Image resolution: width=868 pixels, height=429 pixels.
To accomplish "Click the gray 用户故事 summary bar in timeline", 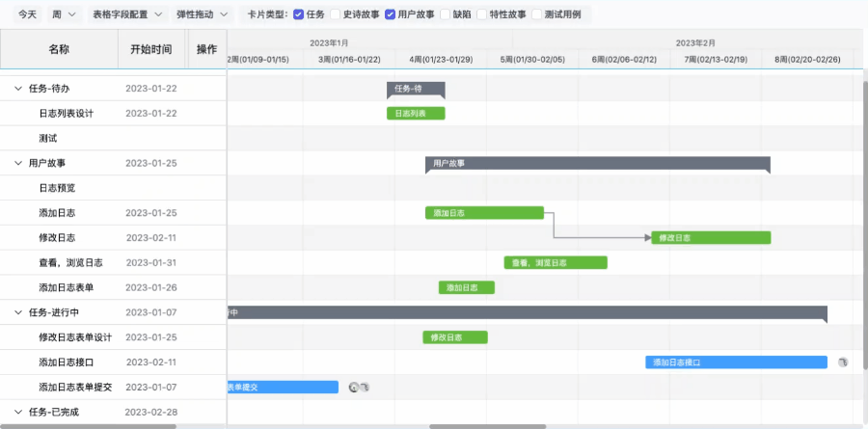I will 597,163.
